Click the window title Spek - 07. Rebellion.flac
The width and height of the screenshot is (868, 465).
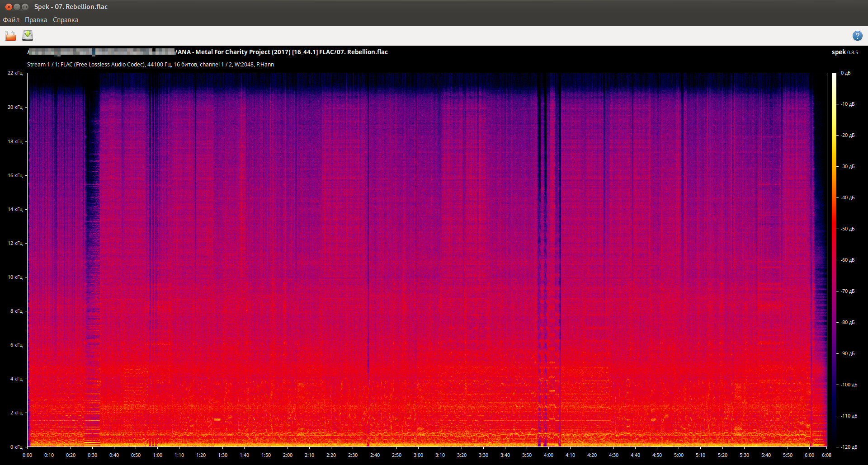pos(71,7)
